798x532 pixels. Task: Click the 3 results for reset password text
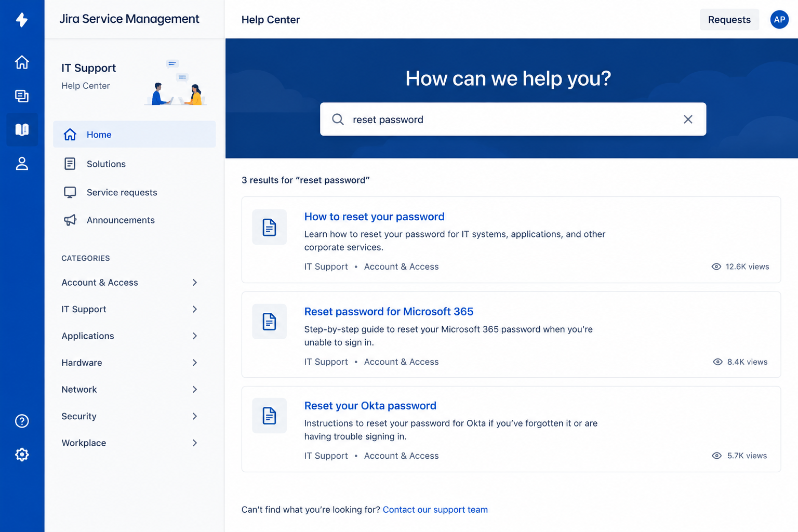coord(305,180)
